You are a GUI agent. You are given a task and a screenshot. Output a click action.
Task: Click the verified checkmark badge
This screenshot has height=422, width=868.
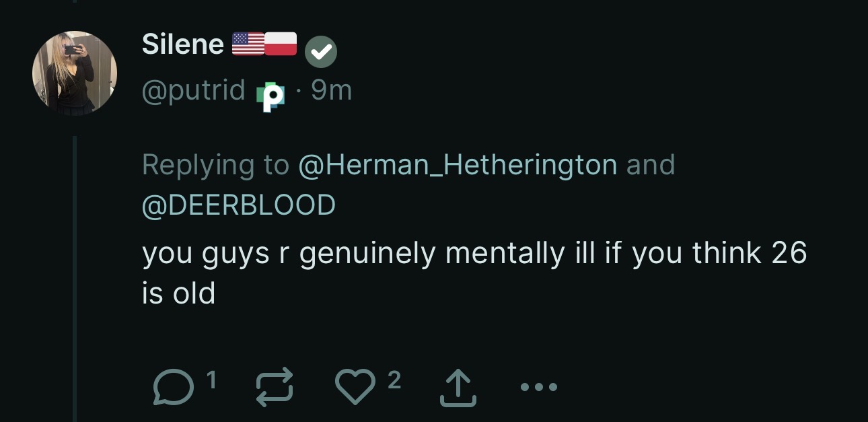click(321, 50)
